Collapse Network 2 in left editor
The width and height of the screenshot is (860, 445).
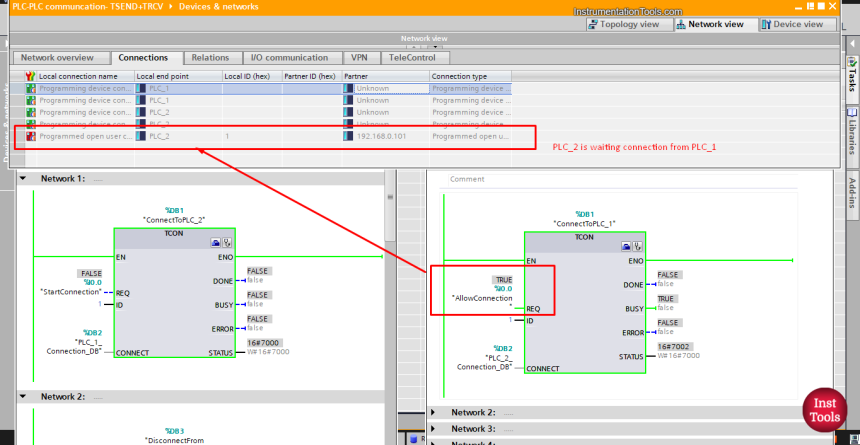pos(23,397)
